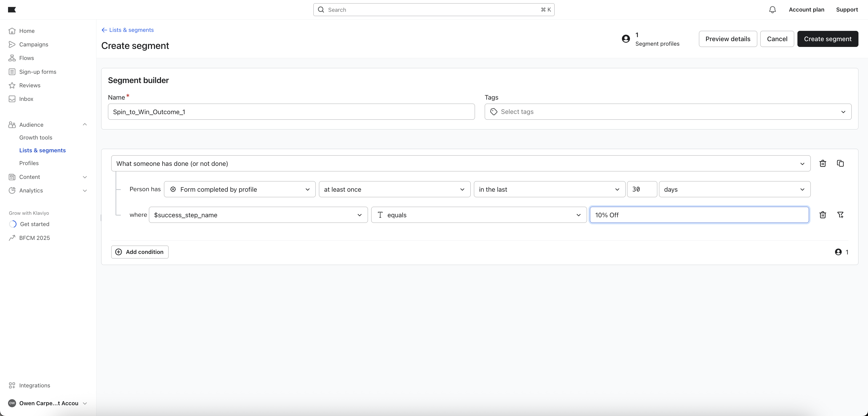This screenshot has width=868, height=416.
Task: Select the Flows icon in the sidebar
Action: click(12, 58)
